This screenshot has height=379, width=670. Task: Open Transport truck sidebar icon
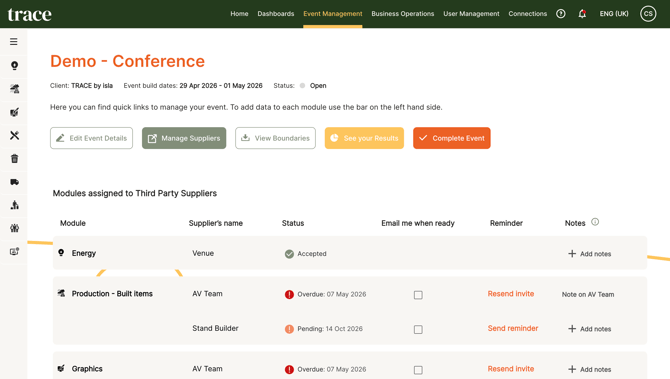[14, 182]
